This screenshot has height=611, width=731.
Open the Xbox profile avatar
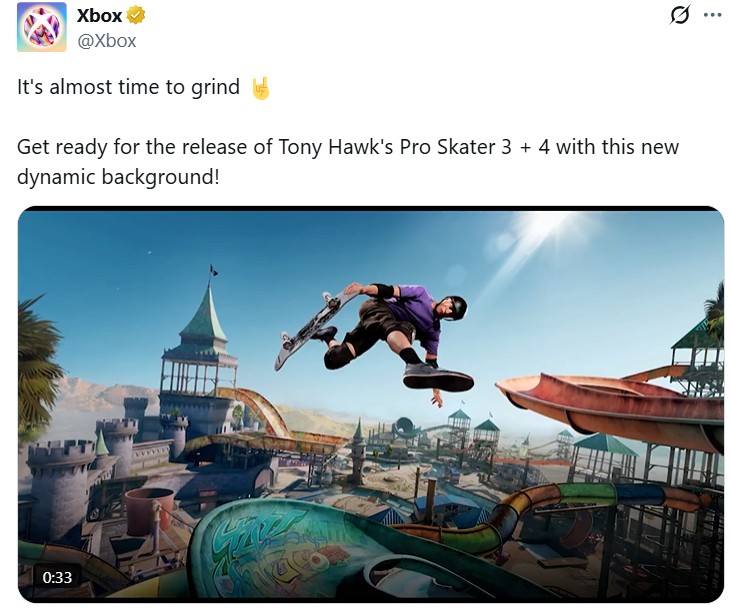41,27
